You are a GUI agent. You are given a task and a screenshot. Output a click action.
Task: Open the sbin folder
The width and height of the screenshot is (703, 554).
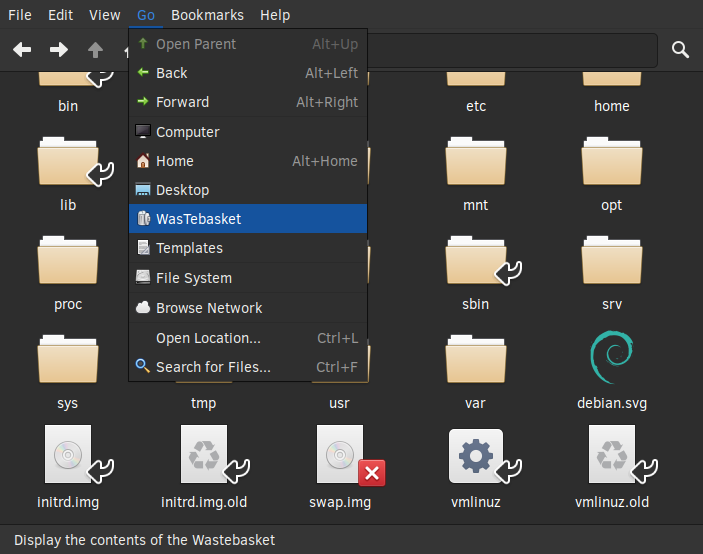[x=475, y=262]
